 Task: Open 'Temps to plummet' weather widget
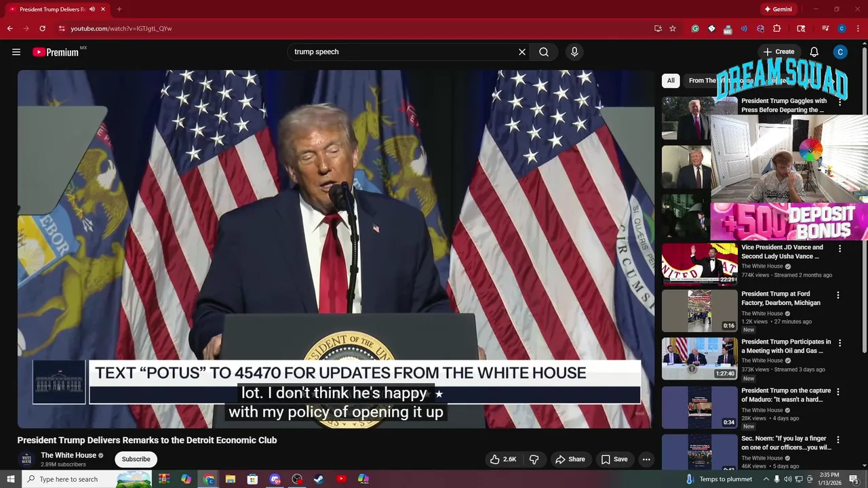[x=719, y=479]
